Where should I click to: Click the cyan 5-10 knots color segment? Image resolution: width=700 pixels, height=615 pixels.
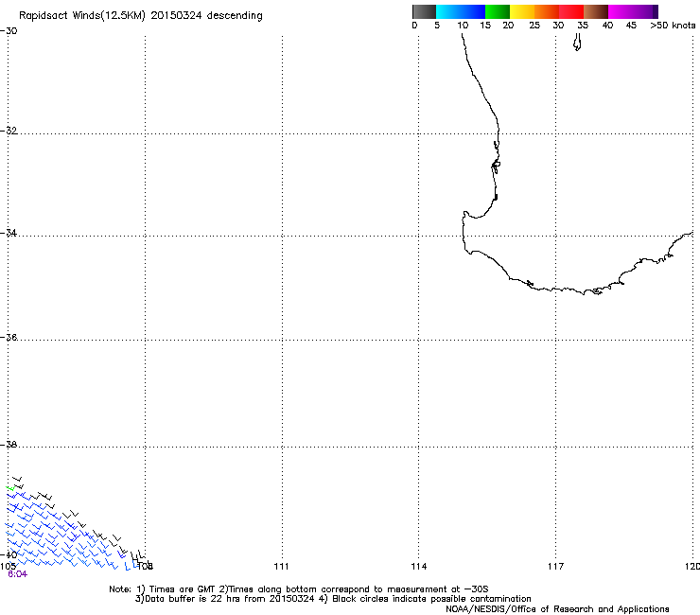tap(448, 11)
